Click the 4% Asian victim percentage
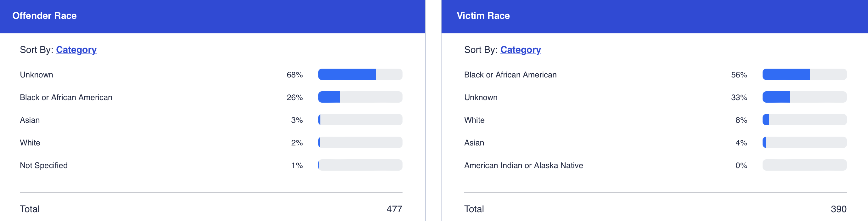Viewport: 868px width, 221px height. (x=741, y=143)
